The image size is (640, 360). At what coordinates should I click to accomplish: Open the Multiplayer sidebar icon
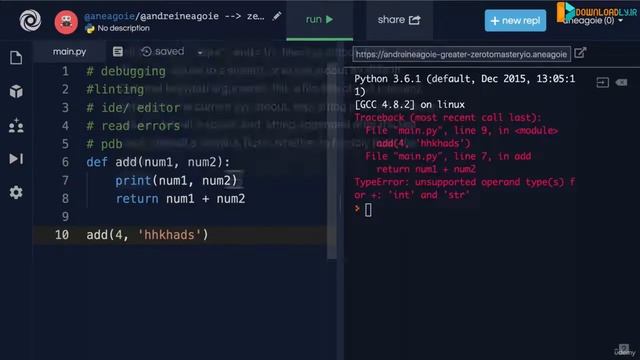tap(16, 125)
